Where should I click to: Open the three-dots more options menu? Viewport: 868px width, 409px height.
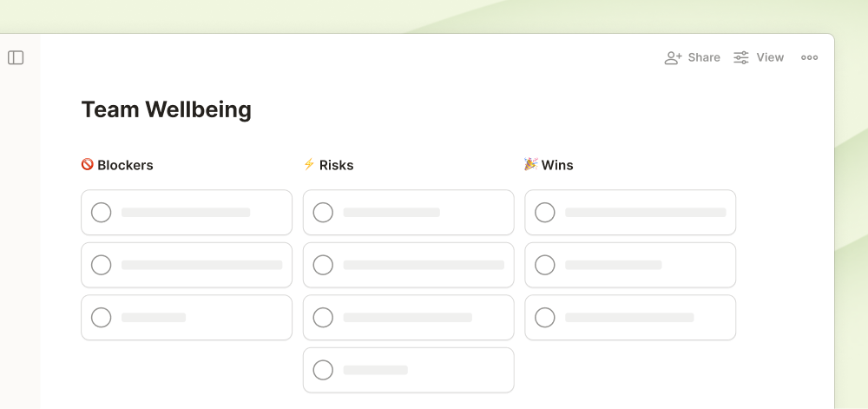[809, 57]
